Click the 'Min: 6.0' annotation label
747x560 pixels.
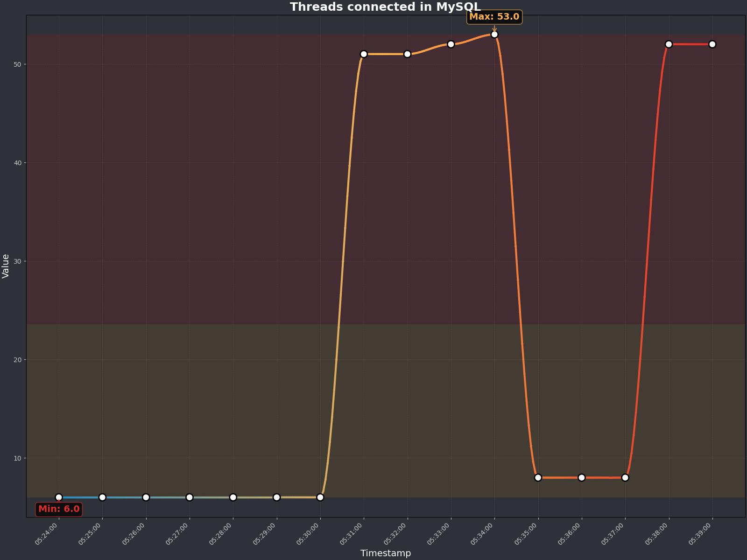[59, 509]
